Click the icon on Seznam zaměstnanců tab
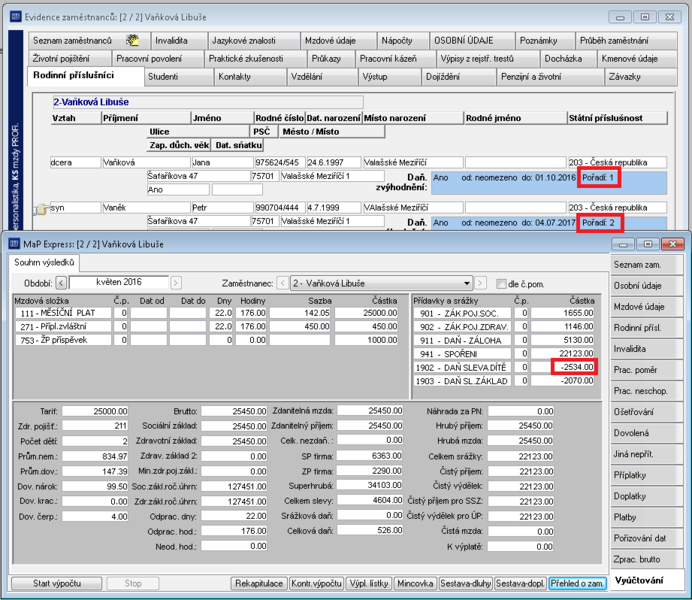This screenshot has height=600, width=692. (132, 41)
